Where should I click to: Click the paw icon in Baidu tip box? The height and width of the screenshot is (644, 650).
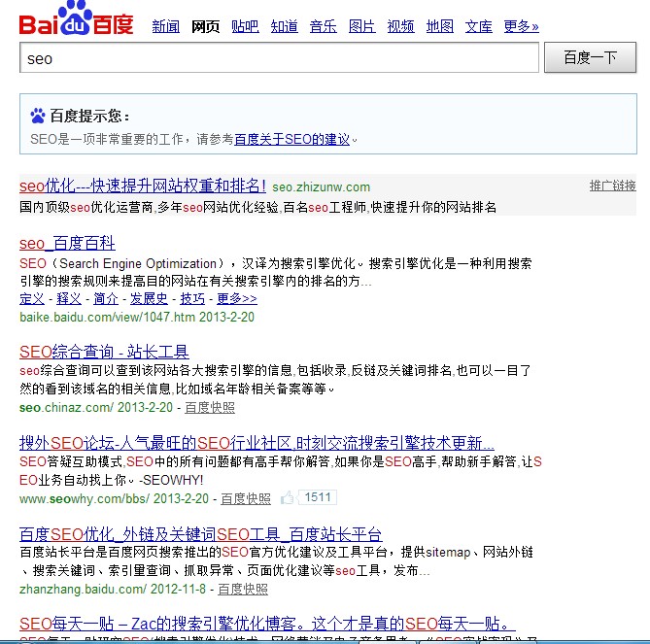38,116
